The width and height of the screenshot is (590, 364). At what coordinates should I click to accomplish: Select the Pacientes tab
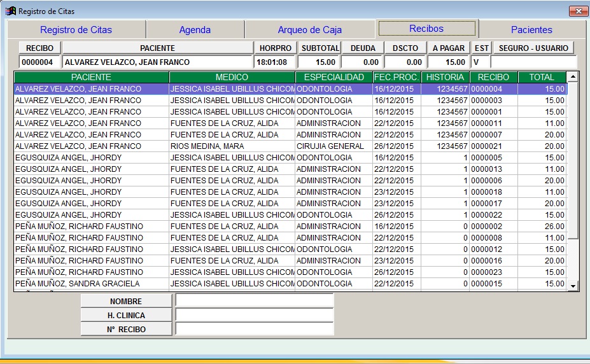pyautogui.click(x=531, y=30)
